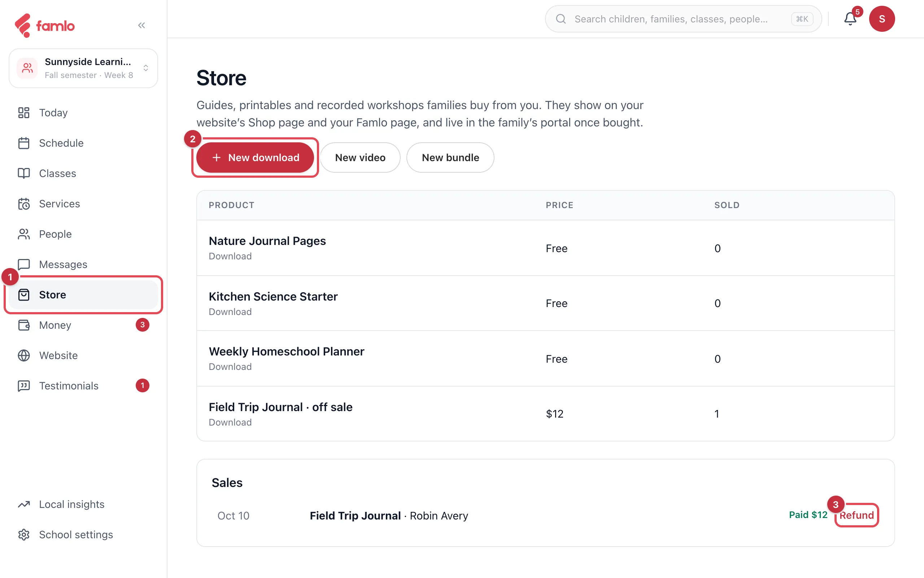
Task: Click the Sales section heading
Action: (x=227, y=483)
